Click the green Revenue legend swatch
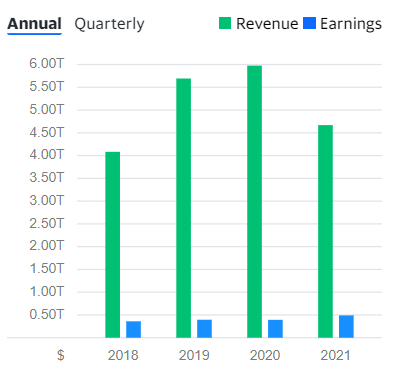405x384 pixels. click(225, 23)
